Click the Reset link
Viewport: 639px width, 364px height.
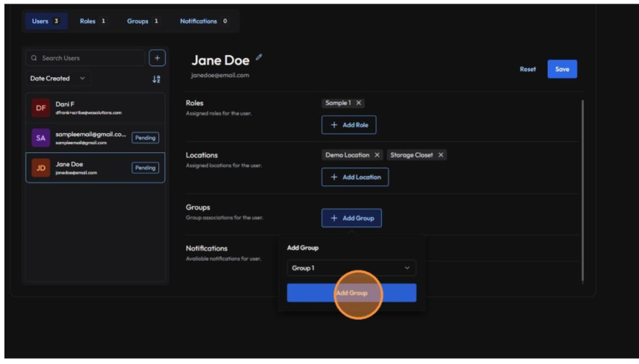(528, 69)
